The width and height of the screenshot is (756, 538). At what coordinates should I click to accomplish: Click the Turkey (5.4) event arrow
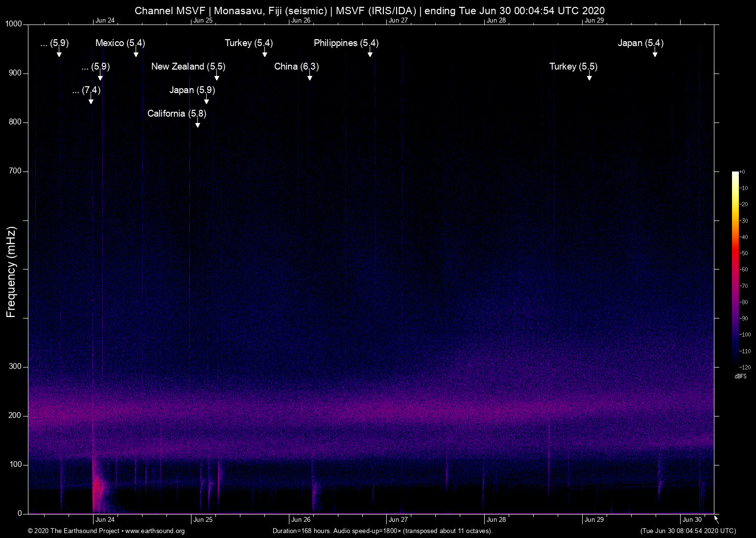click(x=265, y=54)
